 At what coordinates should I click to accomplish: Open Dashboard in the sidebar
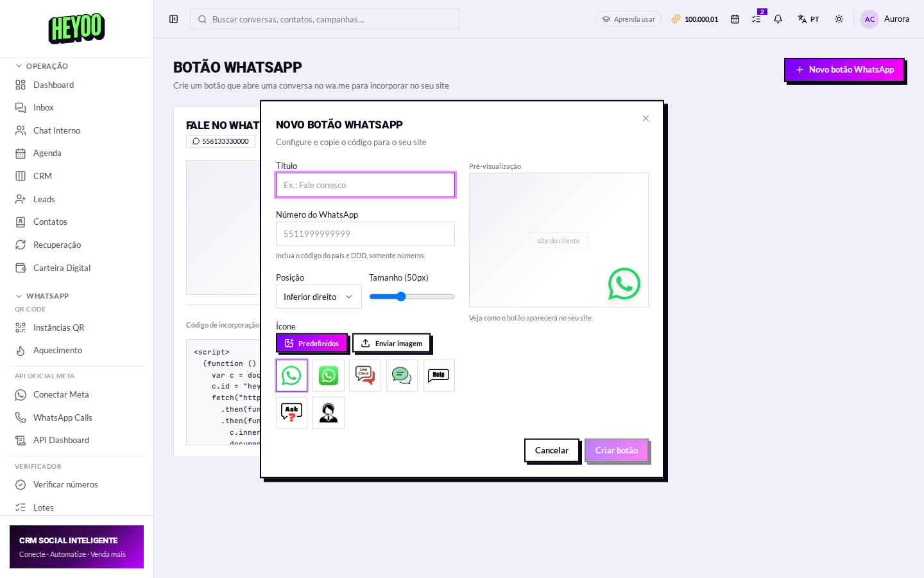(77, 85)
